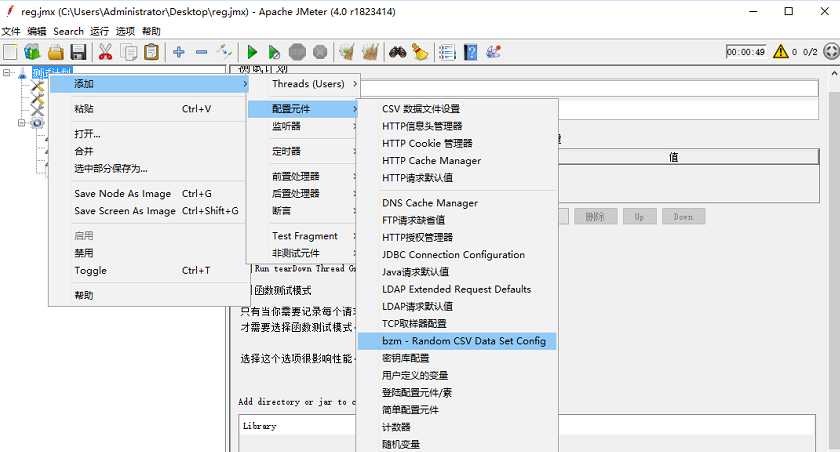
Task: Click the Toggle element toolbar icon
Action: click(x=224, y=52)
